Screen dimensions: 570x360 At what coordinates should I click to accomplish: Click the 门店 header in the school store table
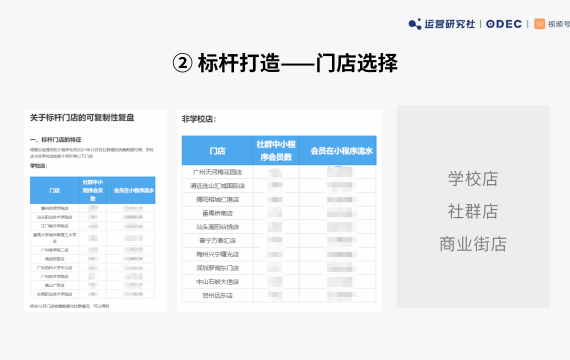(55, 190)
